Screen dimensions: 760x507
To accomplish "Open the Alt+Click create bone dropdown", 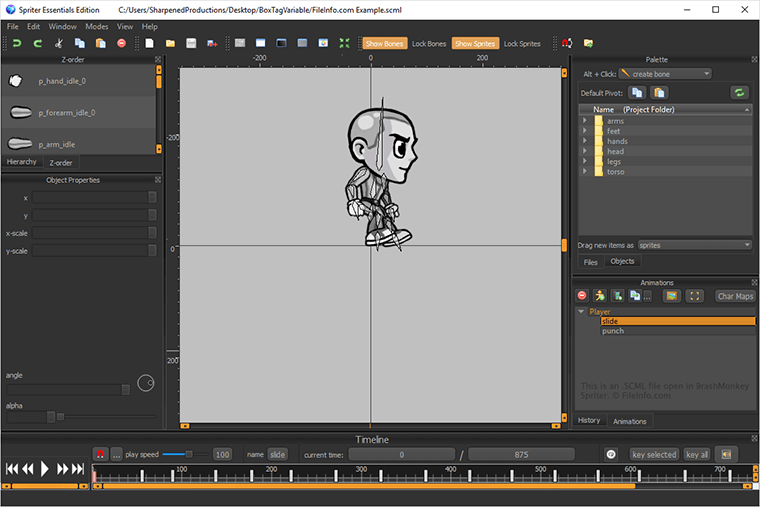I will click(x=664, y=73).
